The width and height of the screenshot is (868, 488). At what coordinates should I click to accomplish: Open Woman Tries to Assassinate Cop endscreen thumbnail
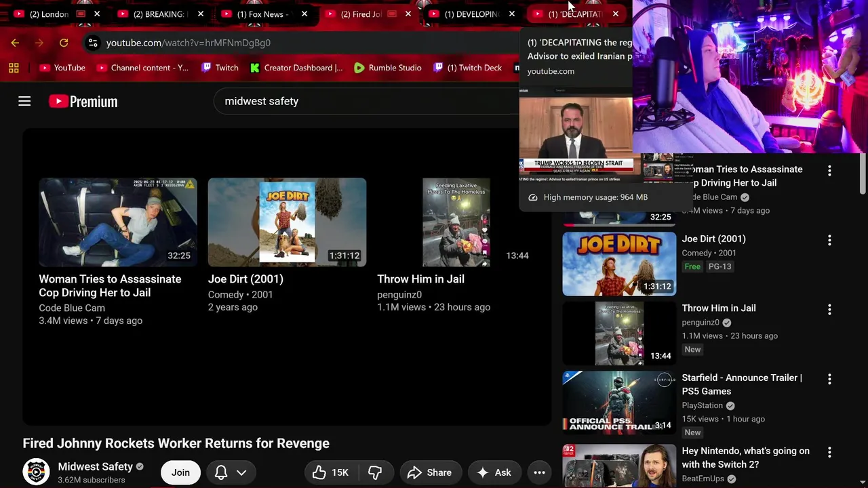(x=118, y=222)
